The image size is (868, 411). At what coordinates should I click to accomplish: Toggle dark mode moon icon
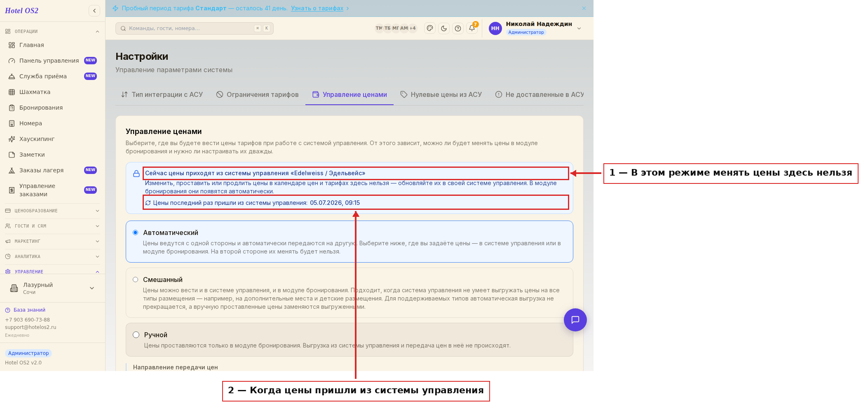click(x=444, y=28)
